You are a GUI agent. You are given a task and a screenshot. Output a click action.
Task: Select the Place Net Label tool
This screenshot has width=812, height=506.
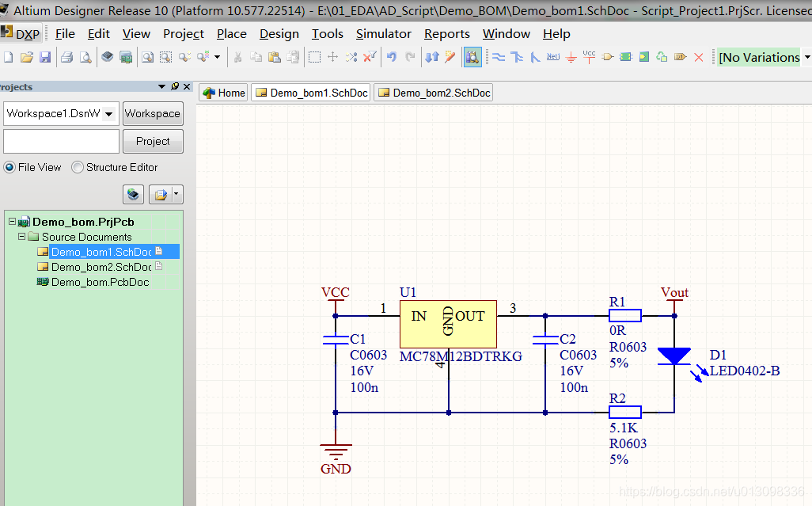(x=553, y=57)
